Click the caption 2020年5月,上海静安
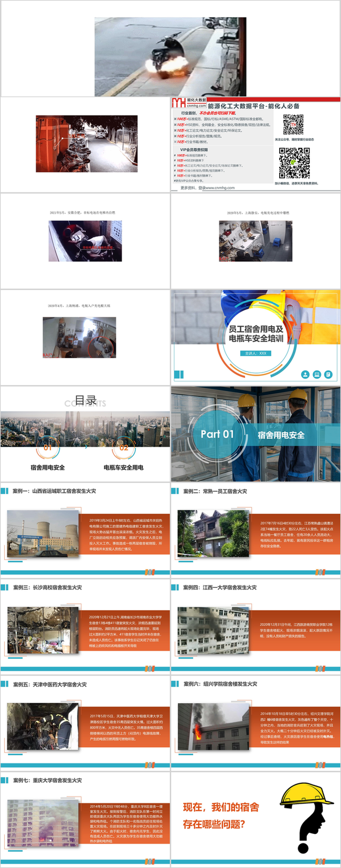The image size is (341, 868). coord(258,212)
